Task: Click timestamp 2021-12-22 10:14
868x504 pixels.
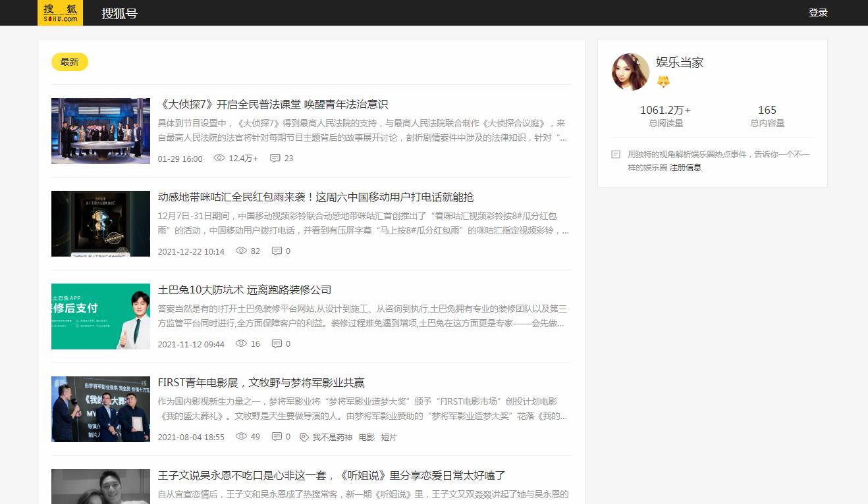Action: 191,251
